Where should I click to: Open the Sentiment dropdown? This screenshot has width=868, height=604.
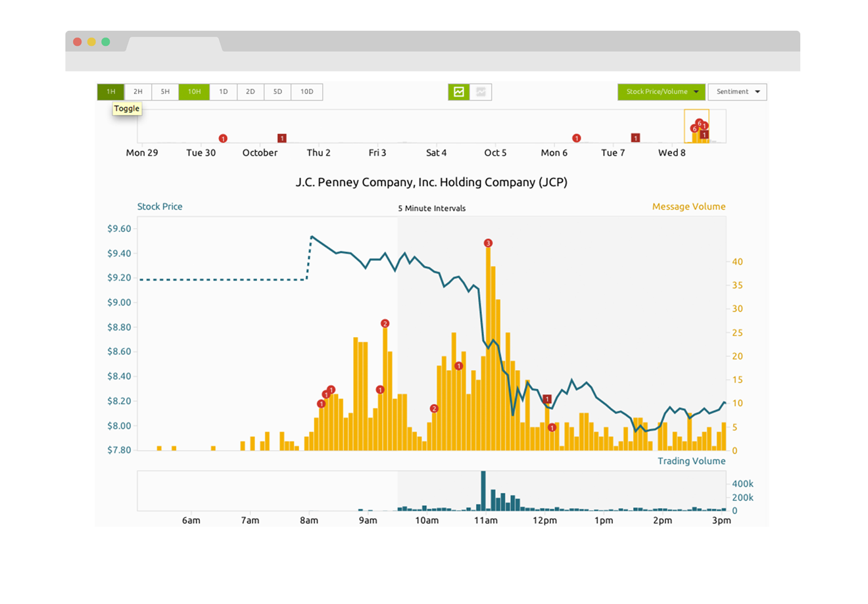click(737, 92)
